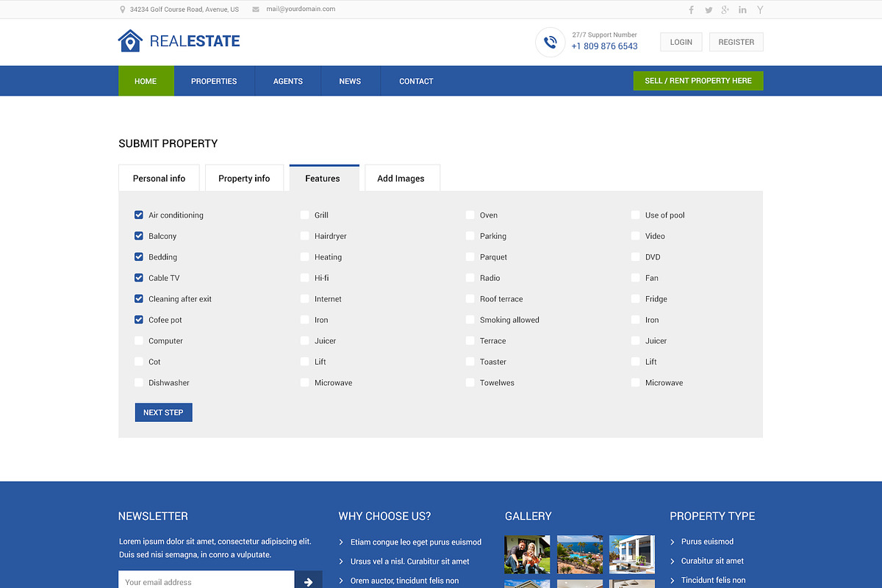Viewport: 882px width, 588px height.
Task: Click the Next Step button
Action: 163,412
